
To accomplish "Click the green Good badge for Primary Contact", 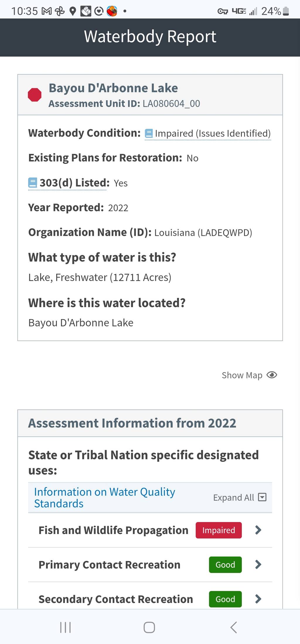I will pyautogui.click(x=225, y=565).
